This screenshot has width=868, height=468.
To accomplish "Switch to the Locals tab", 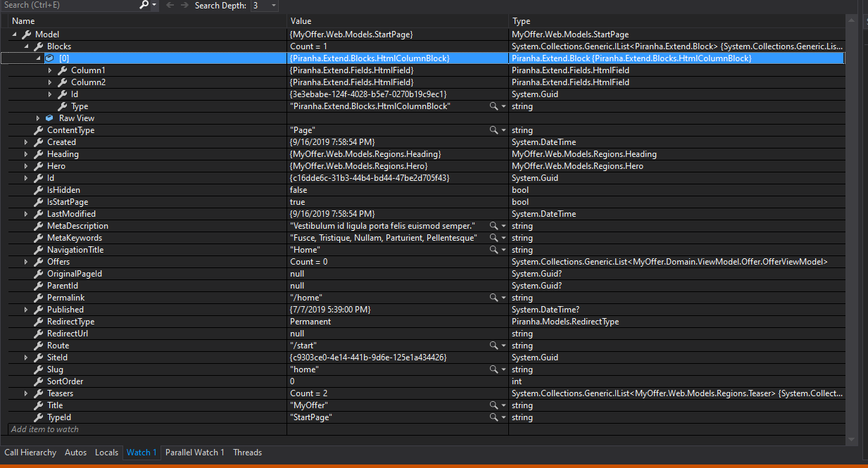I will click(106, 453).
